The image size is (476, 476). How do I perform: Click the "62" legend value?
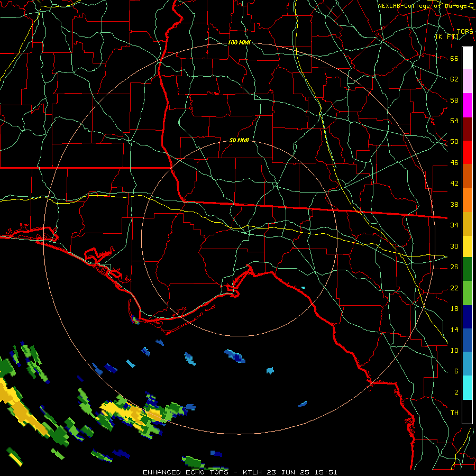(x=454, y=79)
